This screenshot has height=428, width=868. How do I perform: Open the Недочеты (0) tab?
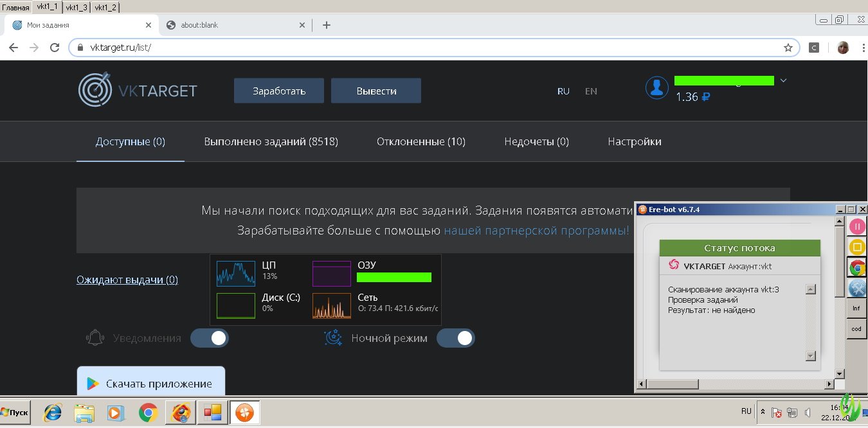pyautogui.click(x=537, y=141)
